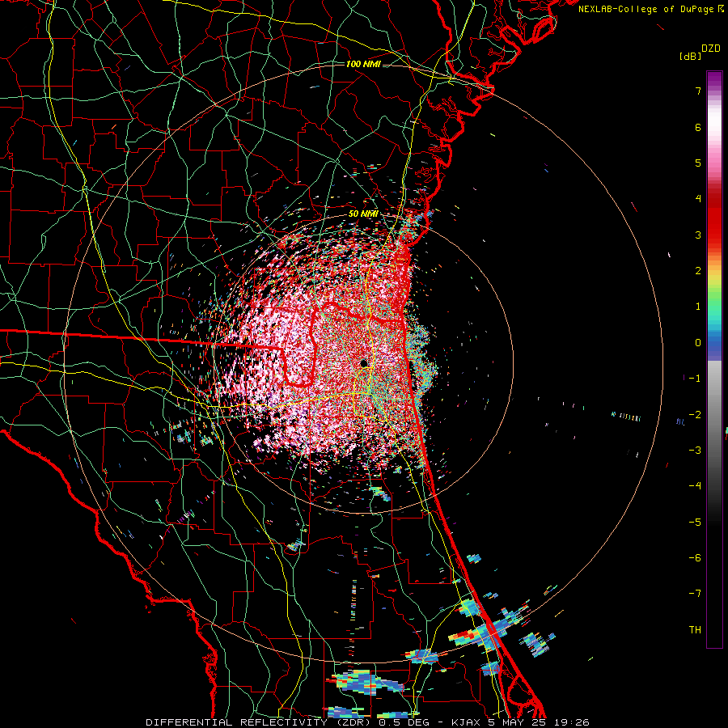Click the -4 value on the color scale
The width and height of the screenshot is (728, 728).
[695, 486]
